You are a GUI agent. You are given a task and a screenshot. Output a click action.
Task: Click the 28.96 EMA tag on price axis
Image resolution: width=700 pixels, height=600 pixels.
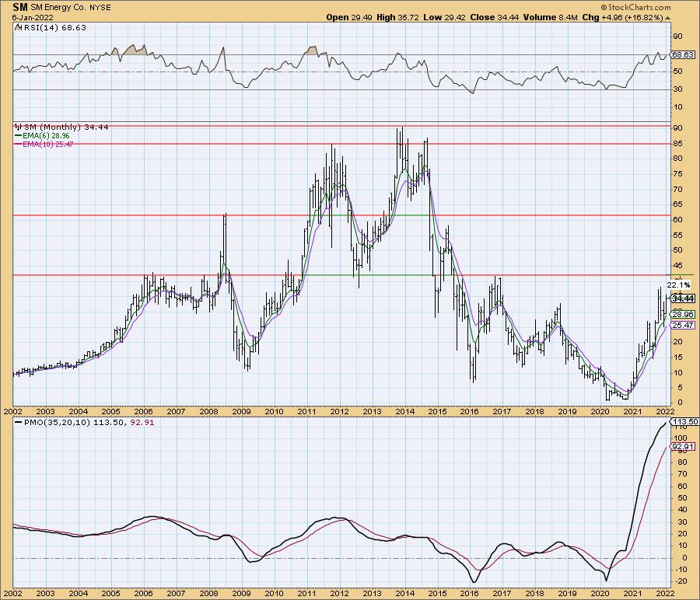click(x=683, y=314)
